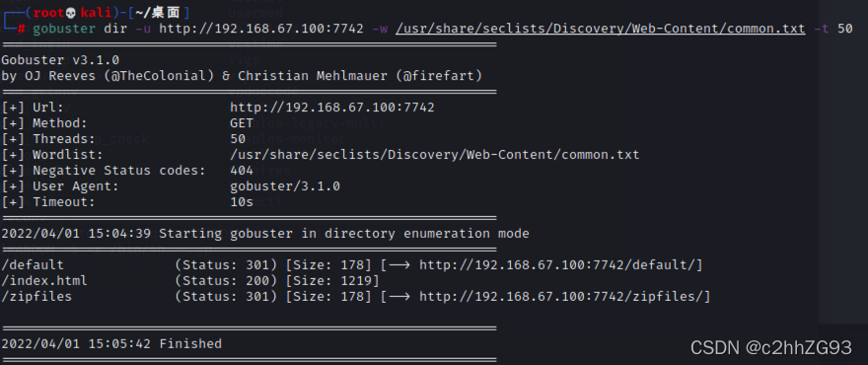Click the Wordlist path value in settings
The image size is (868, 365).
[x=435, y=155]
